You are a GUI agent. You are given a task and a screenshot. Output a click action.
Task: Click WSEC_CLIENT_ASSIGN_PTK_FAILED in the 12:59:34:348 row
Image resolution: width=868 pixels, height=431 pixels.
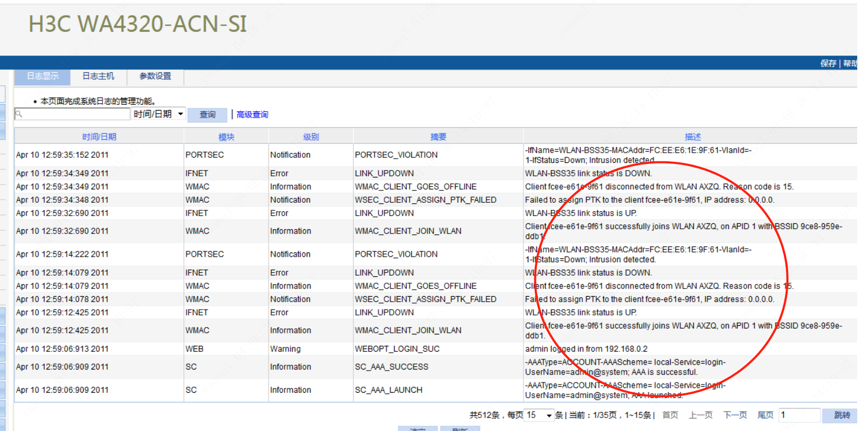tap(425, 200)
